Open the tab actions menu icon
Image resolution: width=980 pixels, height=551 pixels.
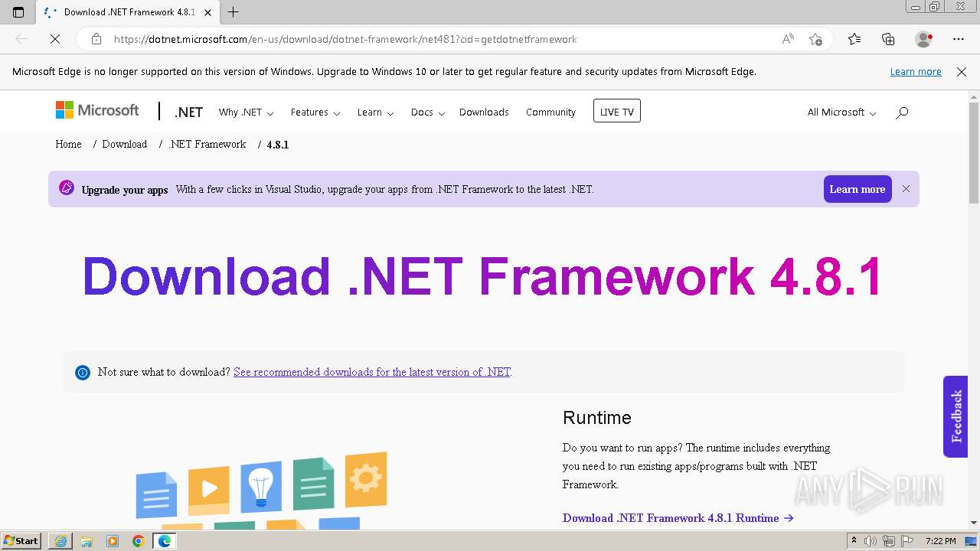pos(18,12)
